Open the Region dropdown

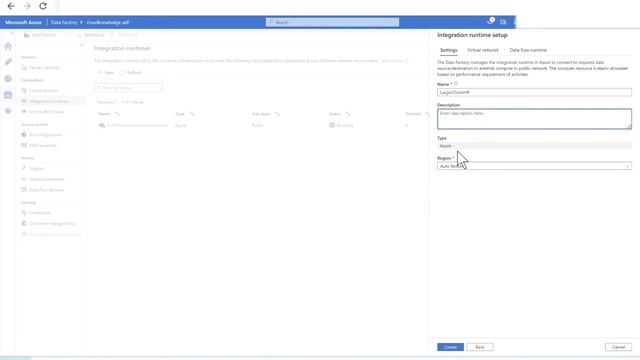coord(534,166)
